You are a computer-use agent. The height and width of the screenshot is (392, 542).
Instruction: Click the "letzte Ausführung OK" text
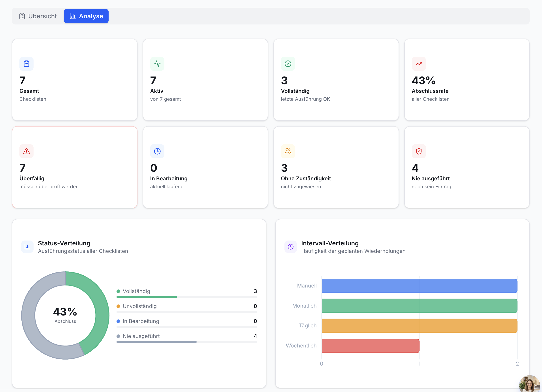point(305,99)
